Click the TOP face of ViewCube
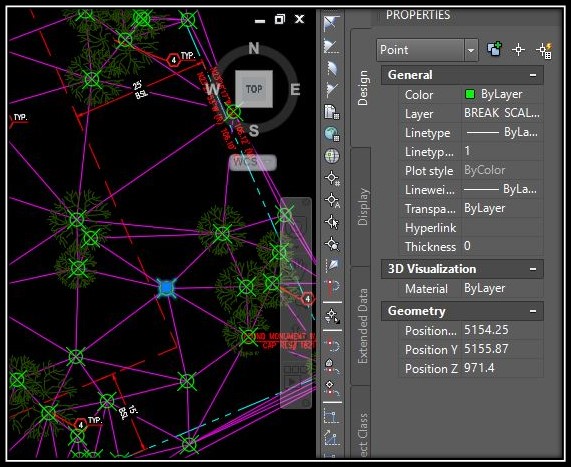571x467 pixels. point(254,89)
